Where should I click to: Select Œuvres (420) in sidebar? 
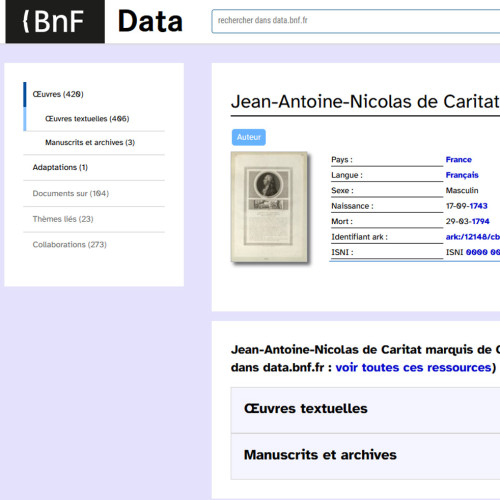point(58,94)
